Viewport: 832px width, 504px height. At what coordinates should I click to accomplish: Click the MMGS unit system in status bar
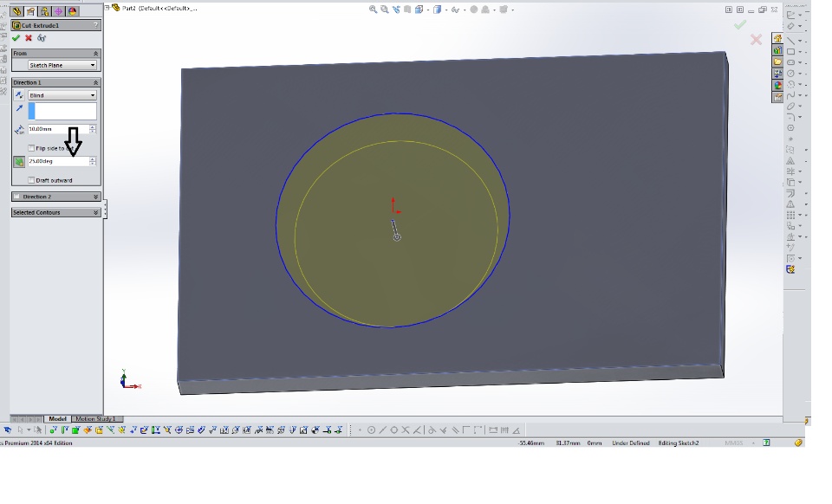734,443
